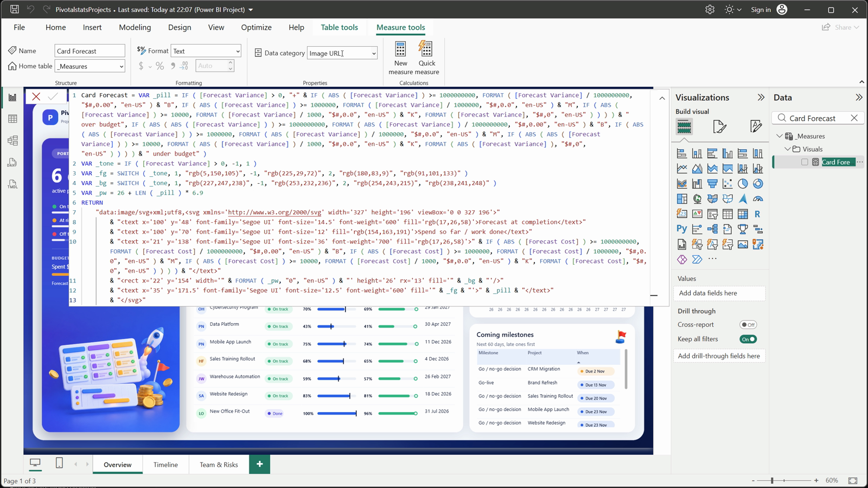This screenshot has width=868, height=488.
Task: Open the Analytics pane icon
Action: (x=756, y=126)
